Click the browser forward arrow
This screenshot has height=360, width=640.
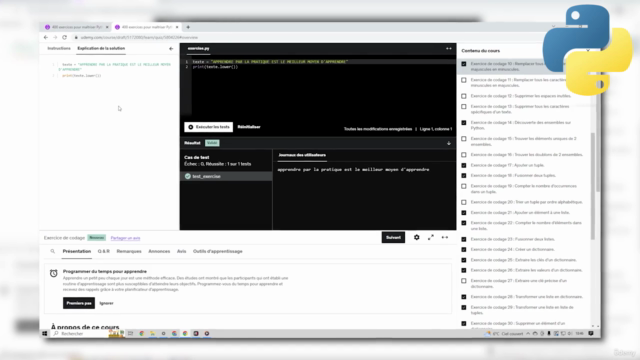(55, 37)
